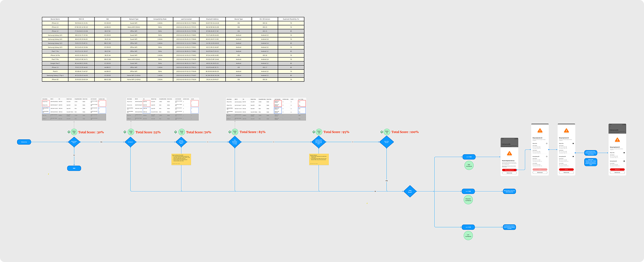644x262 pixels.
Task: Toggle Samsung Galaxy radio in red-Continue mockup
Action: point(573,156)
